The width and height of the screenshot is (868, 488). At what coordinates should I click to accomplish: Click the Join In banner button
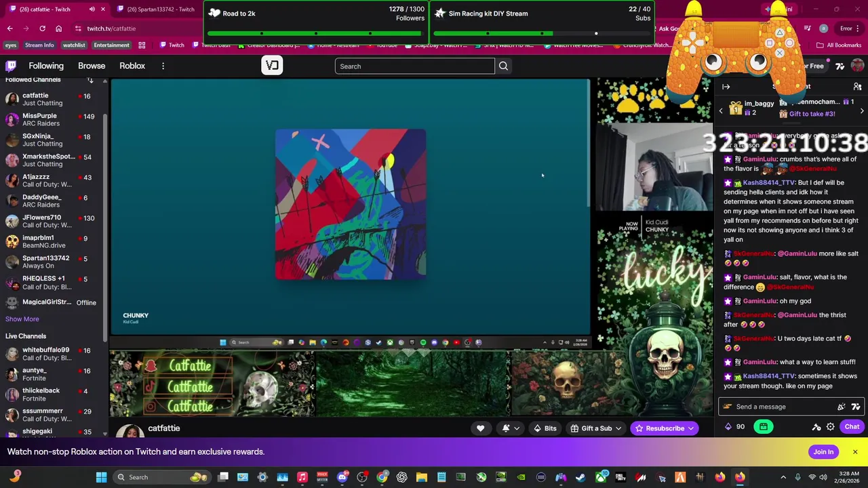823,452
